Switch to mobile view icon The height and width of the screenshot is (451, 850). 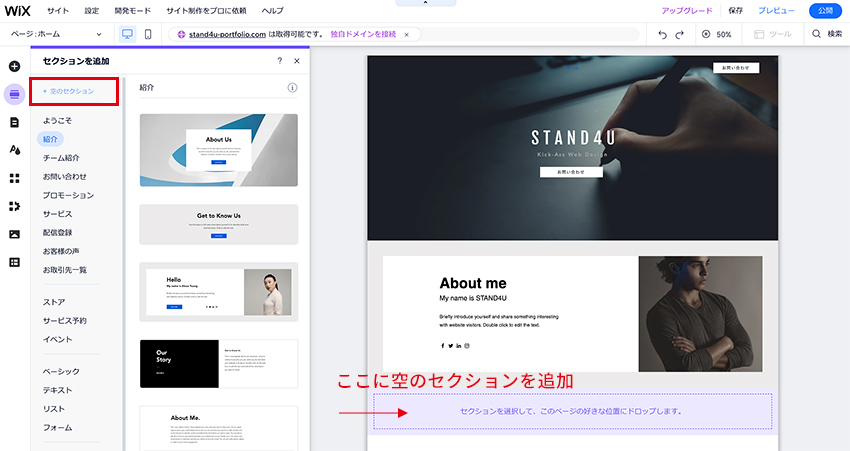(x=148, y=34)
